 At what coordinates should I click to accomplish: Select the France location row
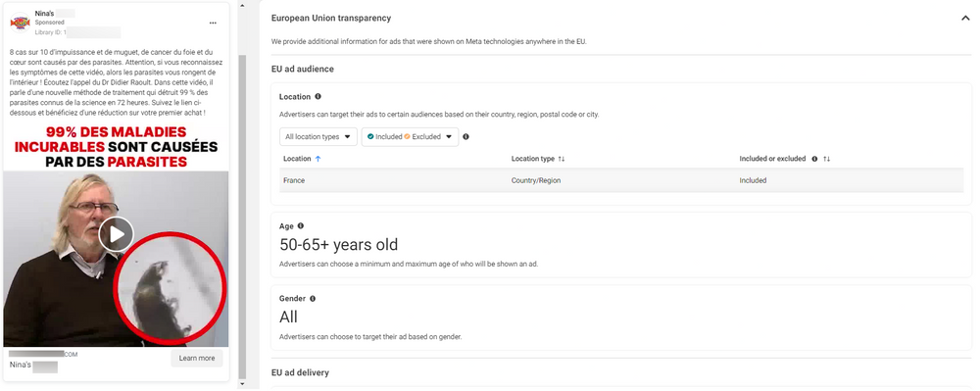pyautogui.click(x=621, y=180)
